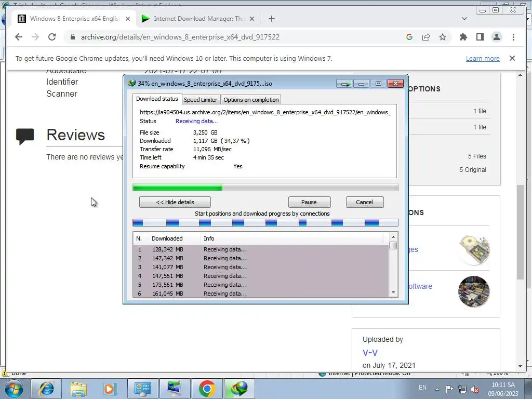Click the Reviews speech bubble icon
Viewport: 532px width, 399px height.
(x=25, y=137)
